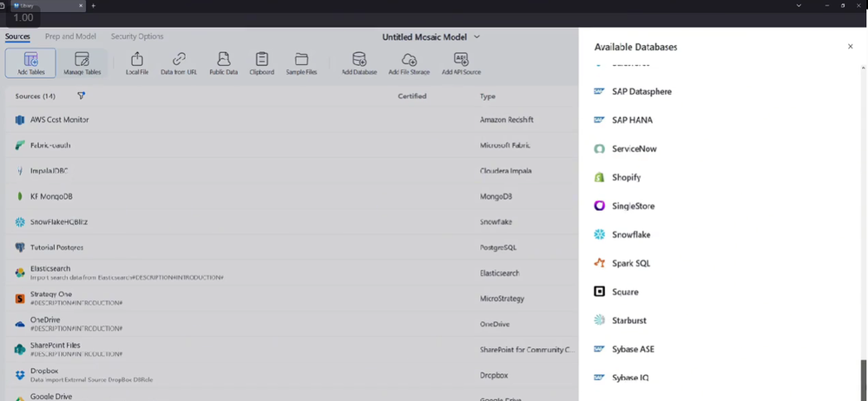Select the ServiceNow database icon

599,149
